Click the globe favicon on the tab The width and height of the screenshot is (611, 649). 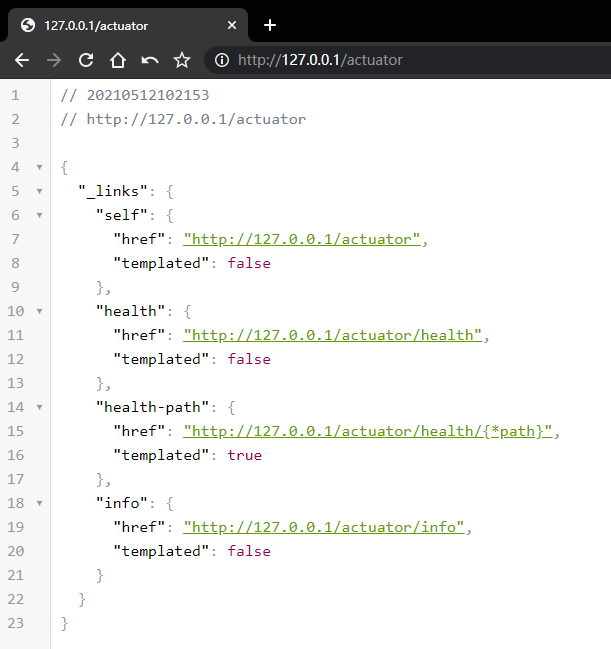pos(28,25)
